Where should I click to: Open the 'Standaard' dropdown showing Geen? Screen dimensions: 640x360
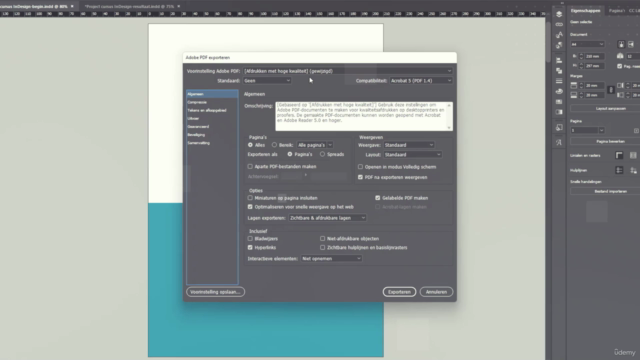pyautogui.click(x=267, y=81)
